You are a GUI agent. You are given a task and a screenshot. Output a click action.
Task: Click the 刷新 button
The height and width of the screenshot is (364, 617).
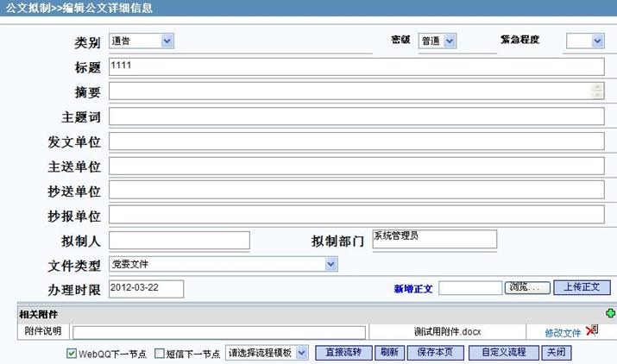click(389, 353)
